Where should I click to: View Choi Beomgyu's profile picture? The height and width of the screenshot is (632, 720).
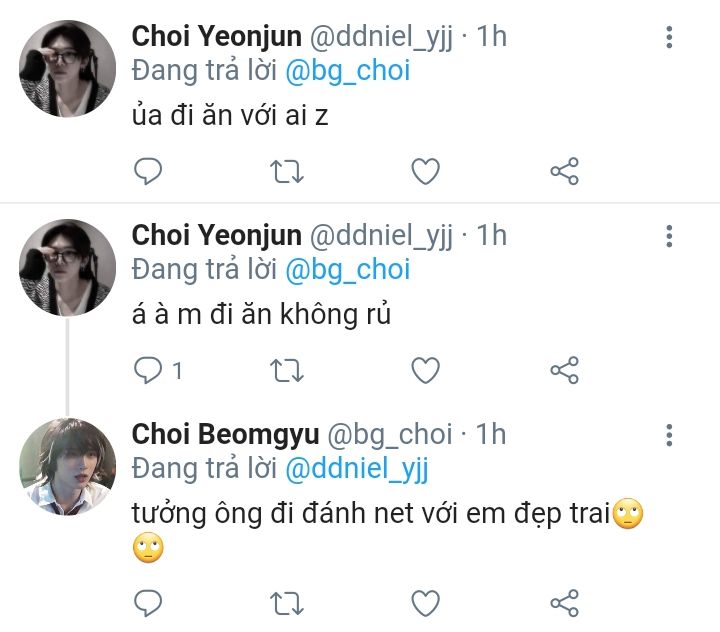pos(68,466)
